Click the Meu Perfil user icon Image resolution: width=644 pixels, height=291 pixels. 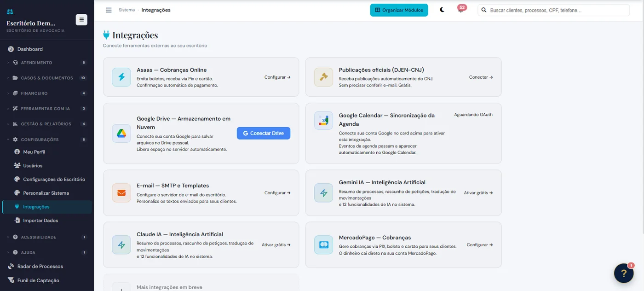[x=17, y=152]
